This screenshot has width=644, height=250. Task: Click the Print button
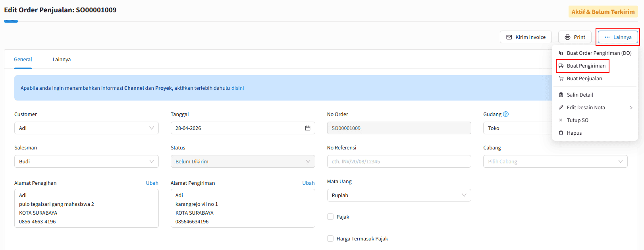click(x=575, y=37)
